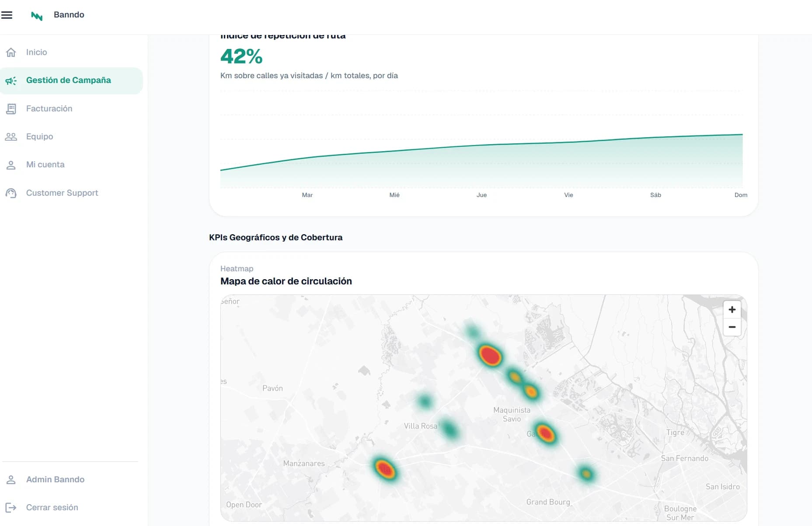Open the Equipo section
This screenshot has width=812, height=526.
coord(39,137)
